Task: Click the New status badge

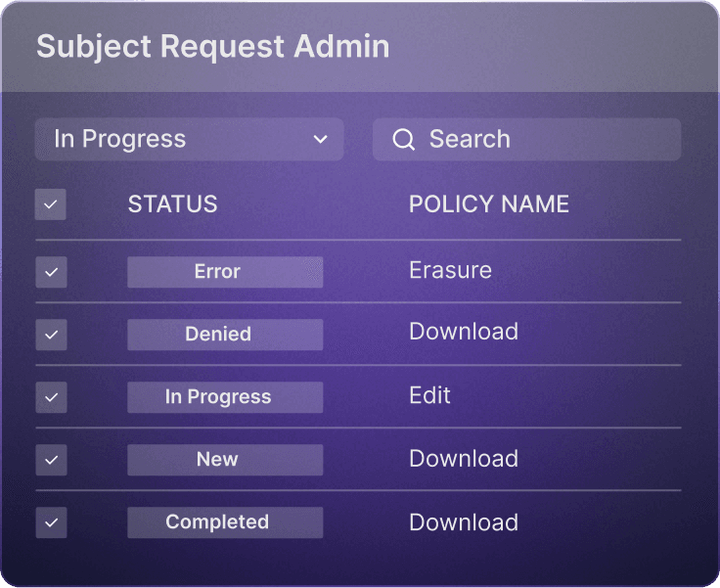Action: coord(225,460)
